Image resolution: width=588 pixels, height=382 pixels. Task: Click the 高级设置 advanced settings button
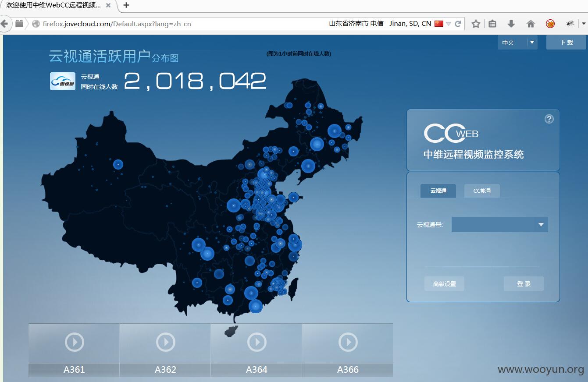[444, 284]
